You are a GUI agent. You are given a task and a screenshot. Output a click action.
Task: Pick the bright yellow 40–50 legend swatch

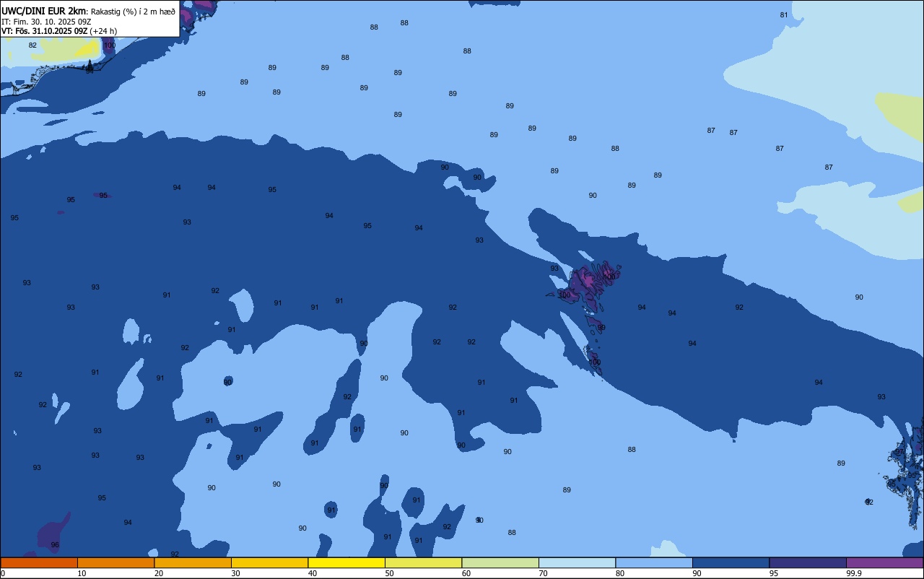[346, 562]
